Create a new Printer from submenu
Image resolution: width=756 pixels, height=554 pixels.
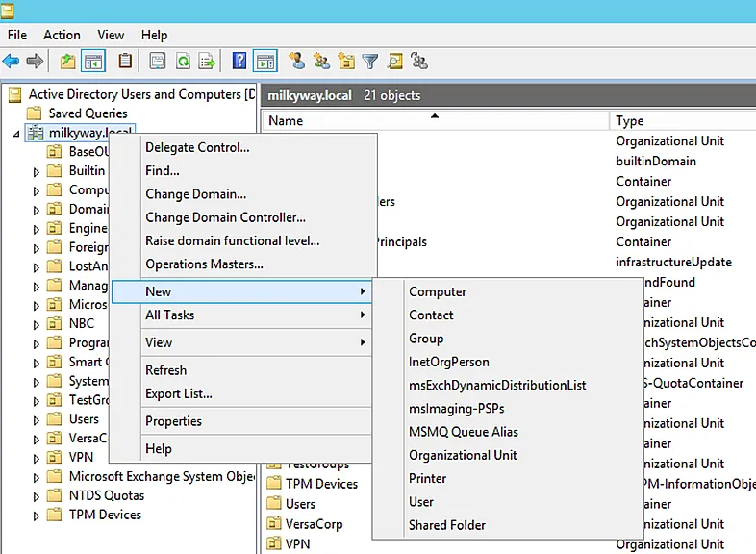pyautogui.click(x=508, y=478)
